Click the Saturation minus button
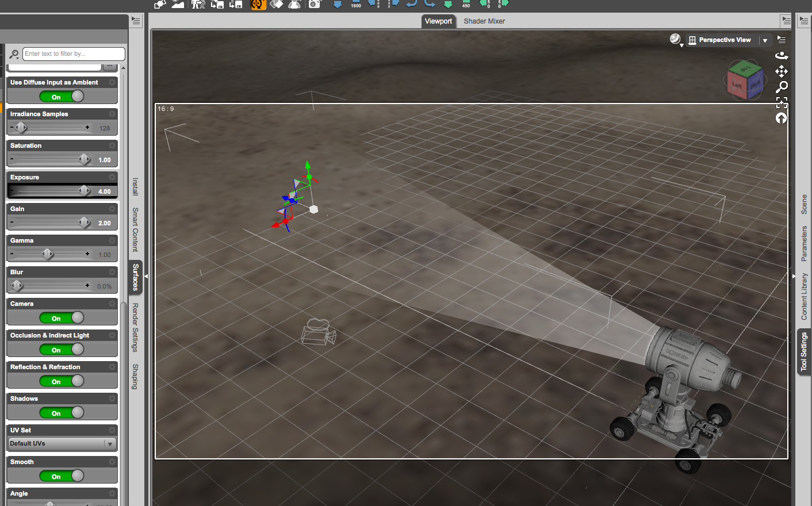The height and width of the screenshot is (506, 812). point(12,159)
